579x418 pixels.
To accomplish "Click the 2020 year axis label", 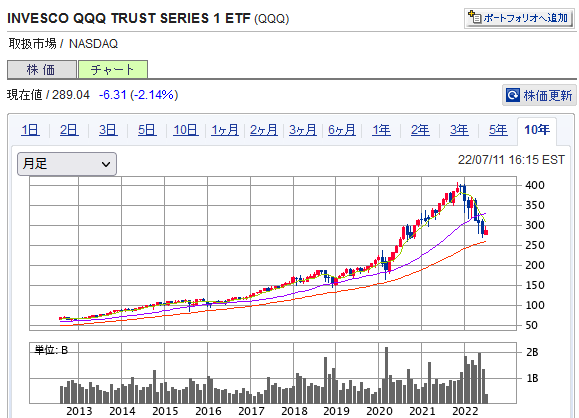I will [x=379, y=411].
